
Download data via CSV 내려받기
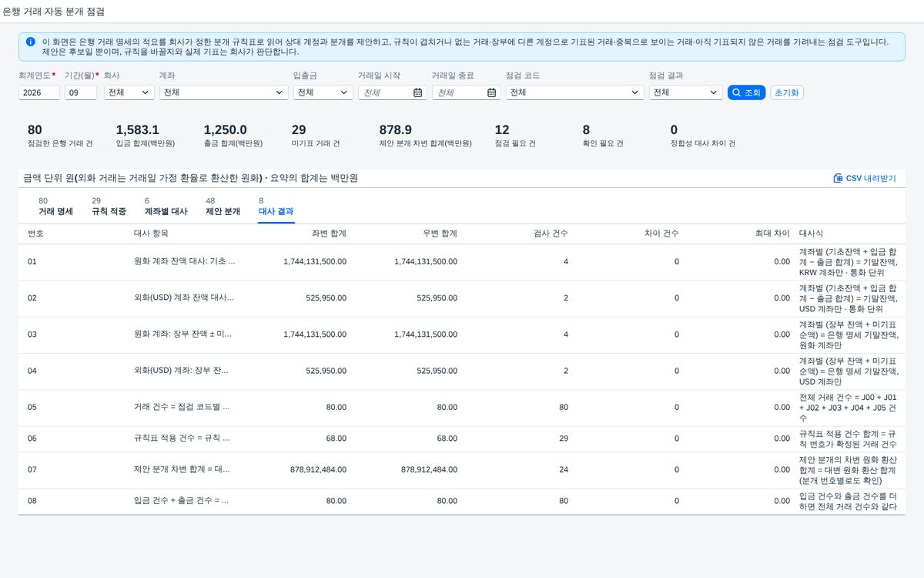pos(865,178)
